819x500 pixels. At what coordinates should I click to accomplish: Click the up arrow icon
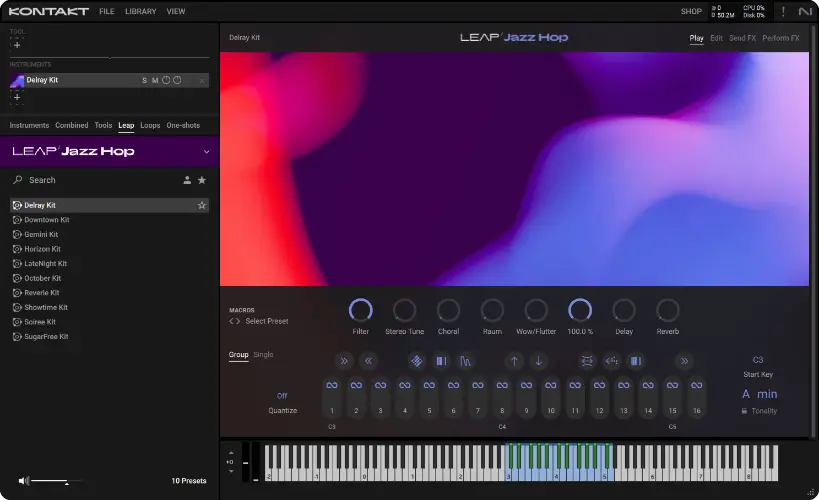point(514,361)
